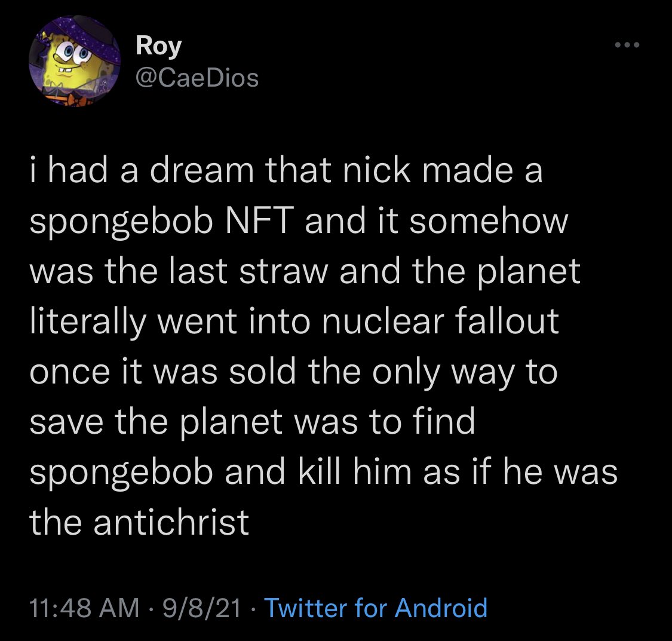Select the 11:48 AM timestamp
Viewport: 672px width, 641px height.
pos(84,608)
